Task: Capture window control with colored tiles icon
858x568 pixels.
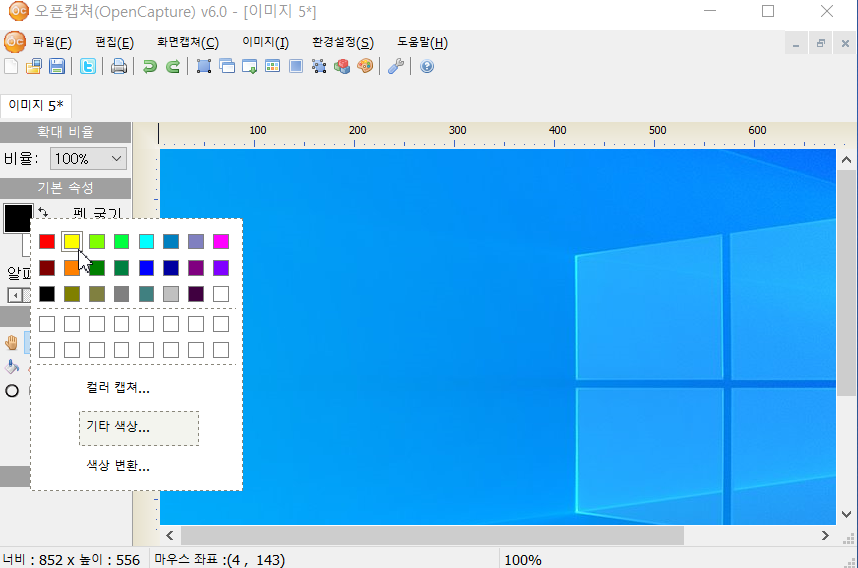Action: (273, 66)
